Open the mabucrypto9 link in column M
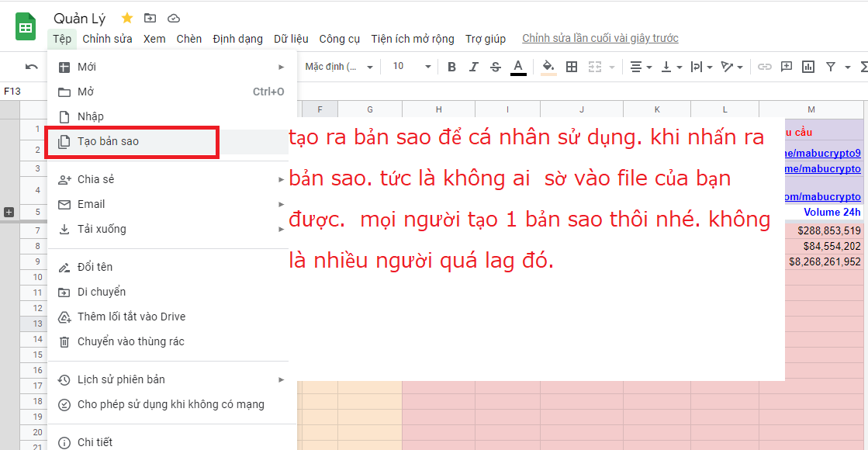 (822, 154)
